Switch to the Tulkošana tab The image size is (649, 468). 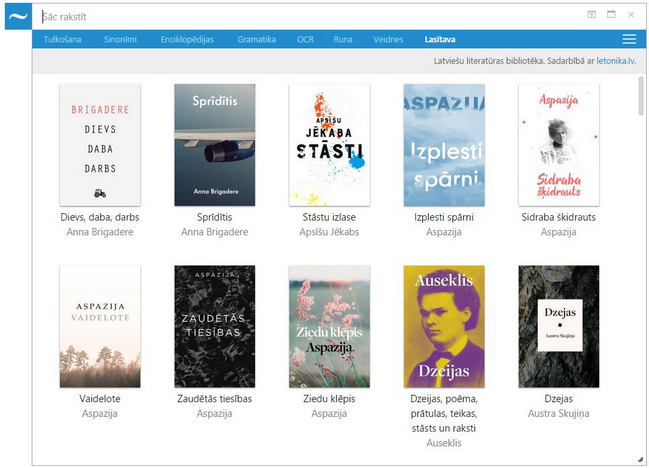(63, 40)
